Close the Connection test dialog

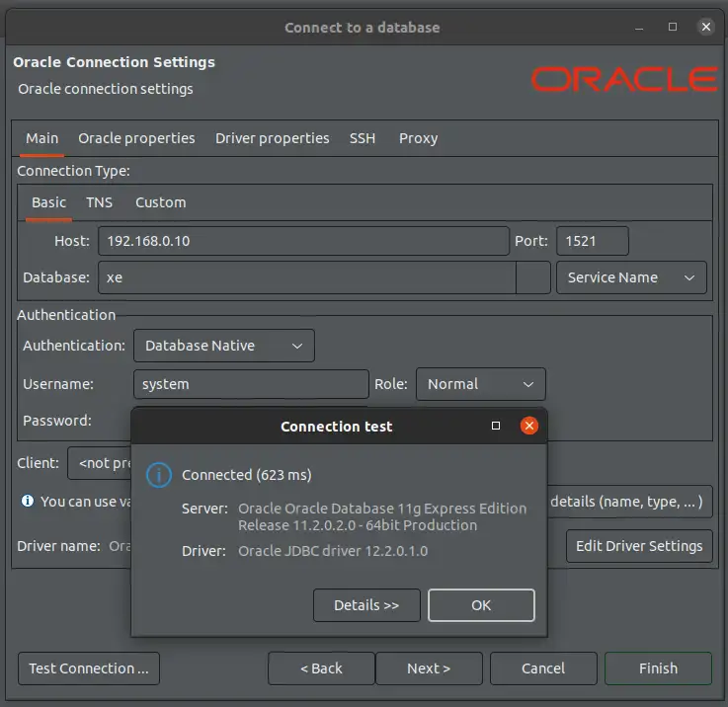pos(528,426)
